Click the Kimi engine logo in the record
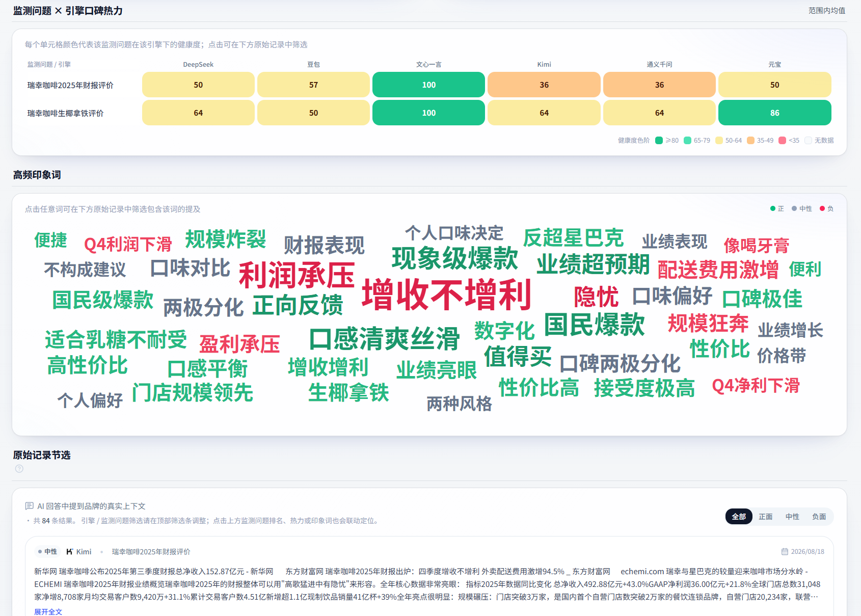 pos(70,552)
